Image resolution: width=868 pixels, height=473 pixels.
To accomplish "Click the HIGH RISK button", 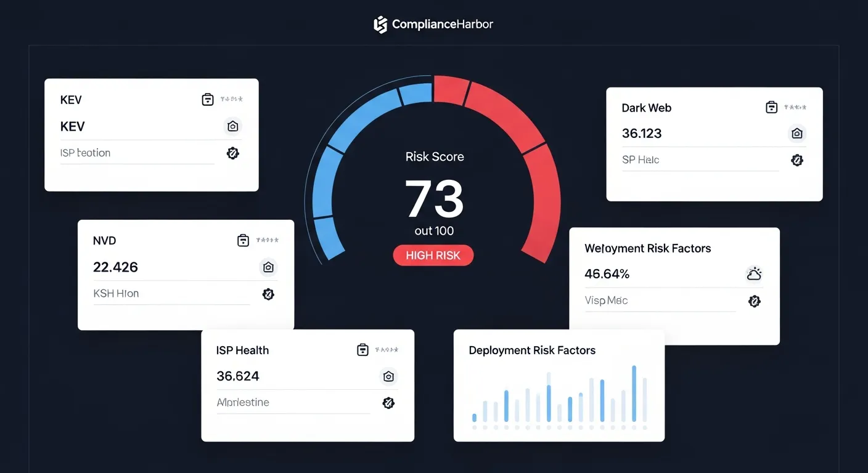I will (433, 255).
